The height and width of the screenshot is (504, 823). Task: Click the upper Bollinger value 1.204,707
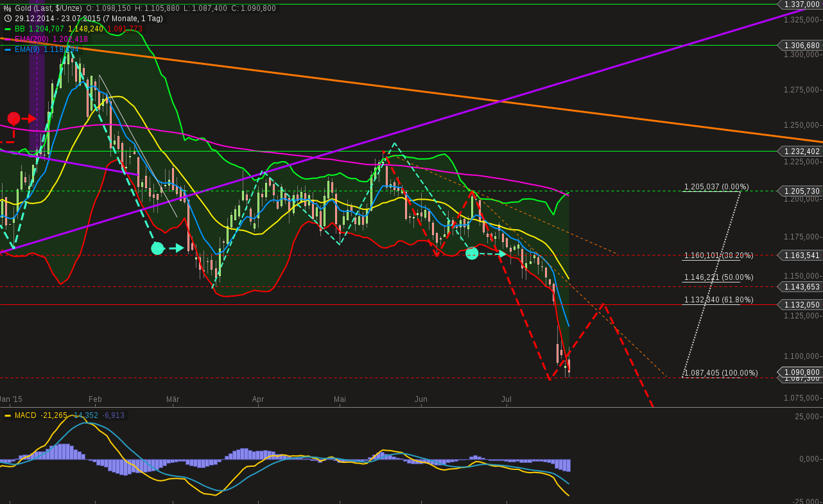point(46,29)
